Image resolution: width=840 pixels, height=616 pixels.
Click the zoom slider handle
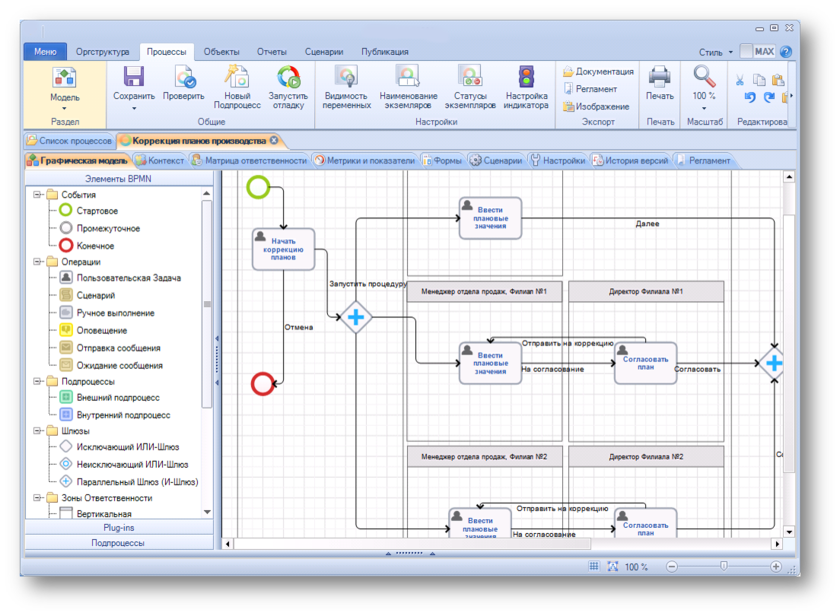[x=723, y=567]
